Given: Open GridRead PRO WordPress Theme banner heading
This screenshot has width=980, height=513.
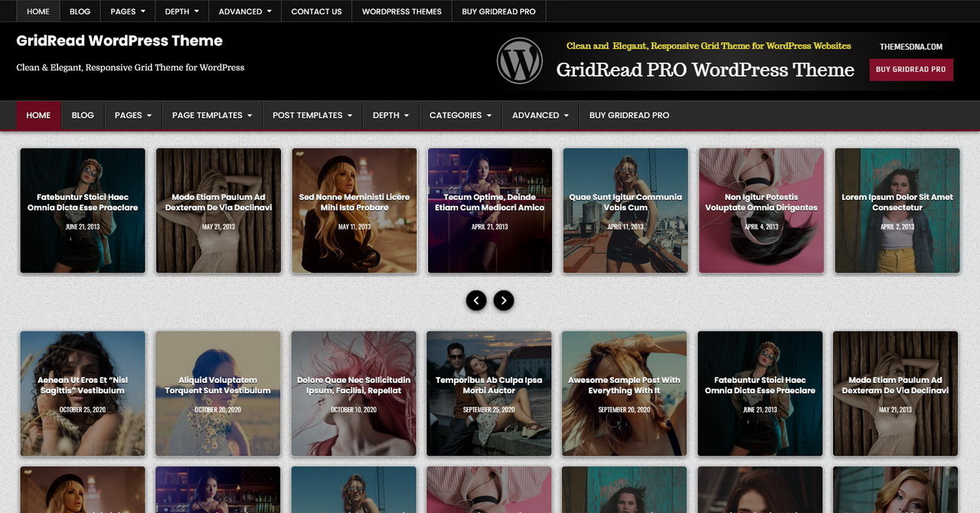Looking at the screenshot, I should [705, 70].
